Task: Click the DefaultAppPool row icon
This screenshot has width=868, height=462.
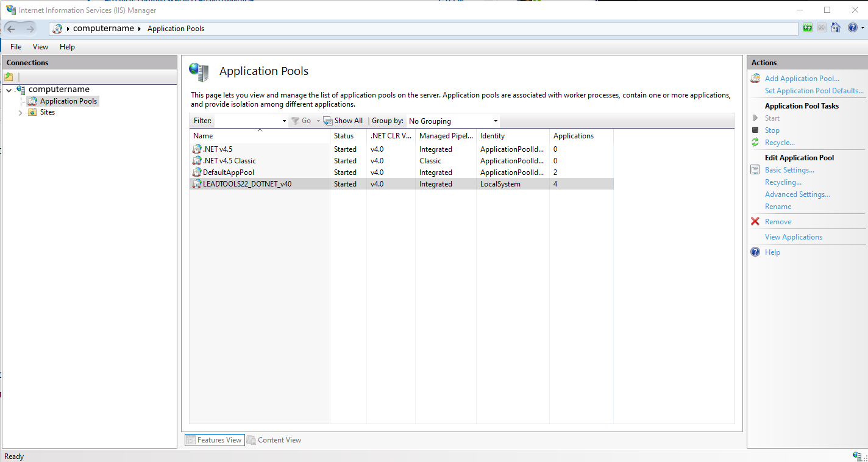Action: (197, 172)
